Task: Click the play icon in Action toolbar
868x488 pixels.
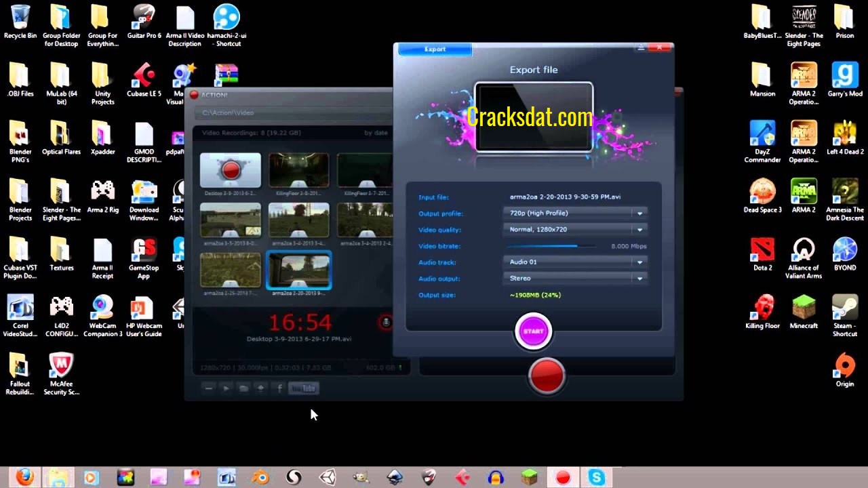Action: (x=226, y=388)
